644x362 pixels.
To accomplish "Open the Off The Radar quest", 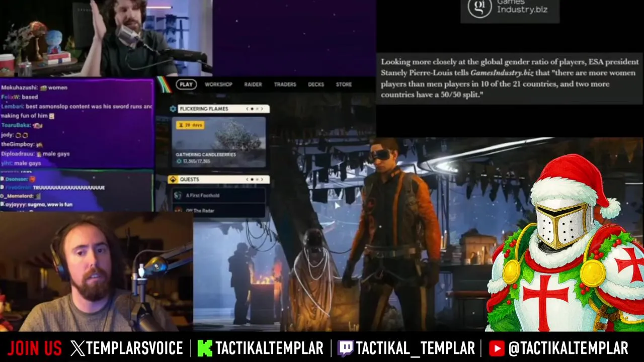I will coord(219,211).
